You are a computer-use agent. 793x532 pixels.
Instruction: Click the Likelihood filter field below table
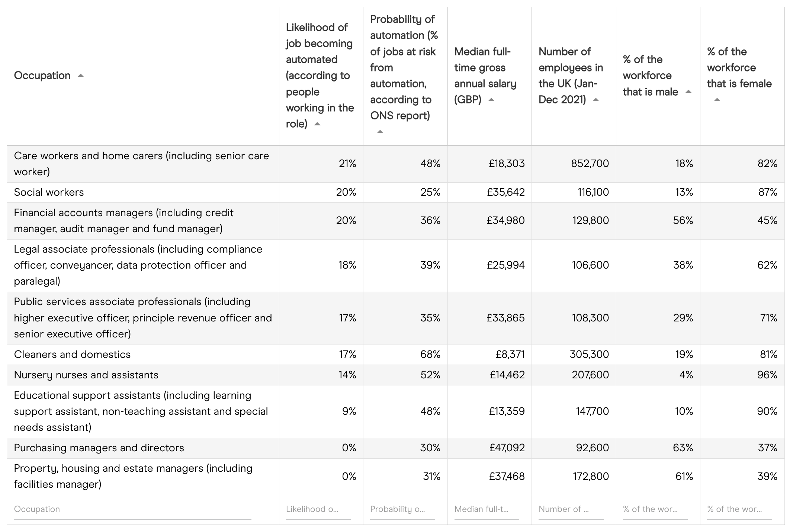(318, 509)
